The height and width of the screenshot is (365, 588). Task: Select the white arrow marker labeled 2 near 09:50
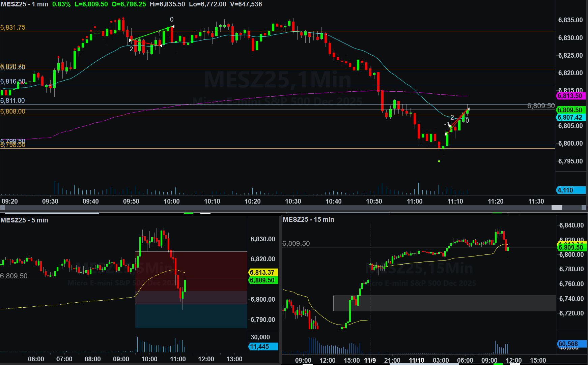(x=131, y=41)
